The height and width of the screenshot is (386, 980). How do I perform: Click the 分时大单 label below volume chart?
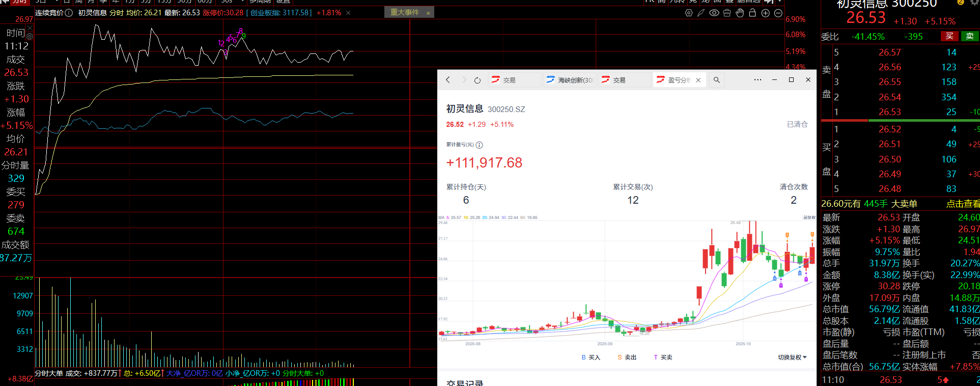pyautogui.click(x=49, y=373)
